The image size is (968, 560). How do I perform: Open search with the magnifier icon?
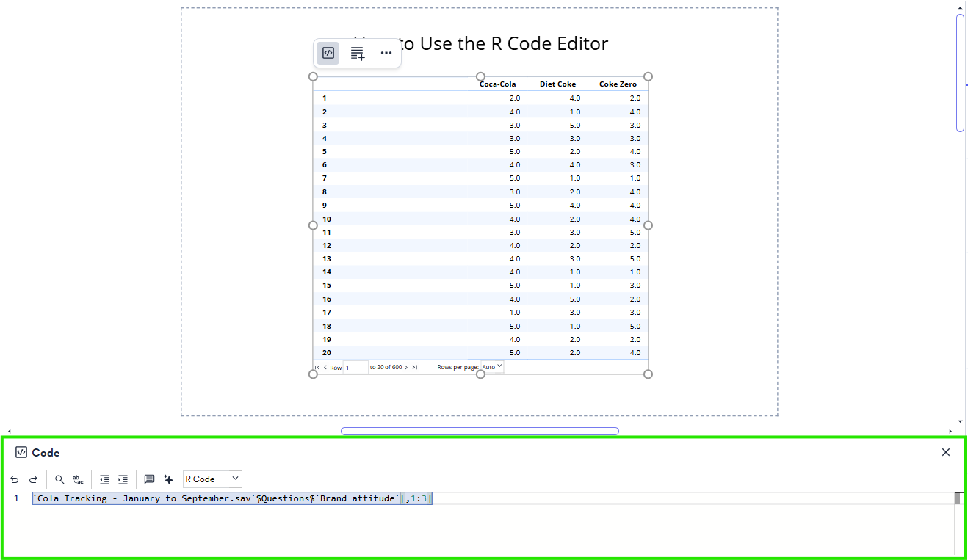click(59, 479)
